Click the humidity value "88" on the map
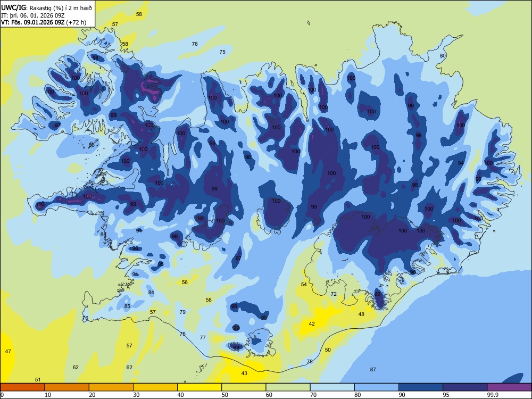Screen dimensions: 532x399 click(x=104, y=234)
